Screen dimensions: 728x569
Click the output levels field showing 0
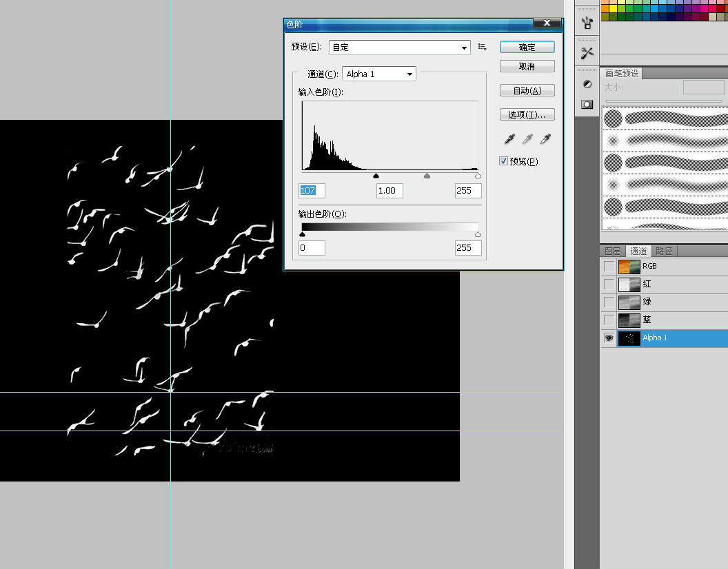pos(312,248)
